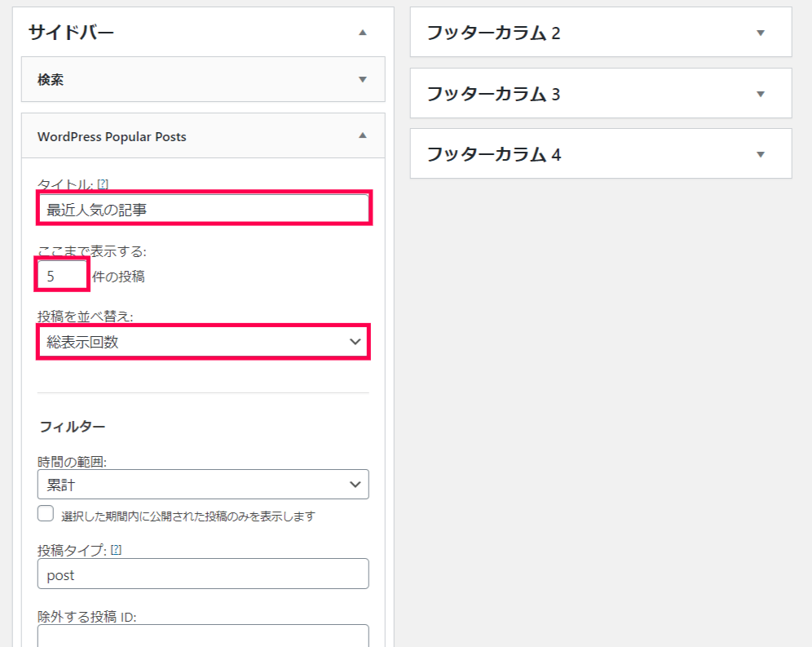Open the 時間の範囲 dropdown 累計

[203, 484]
